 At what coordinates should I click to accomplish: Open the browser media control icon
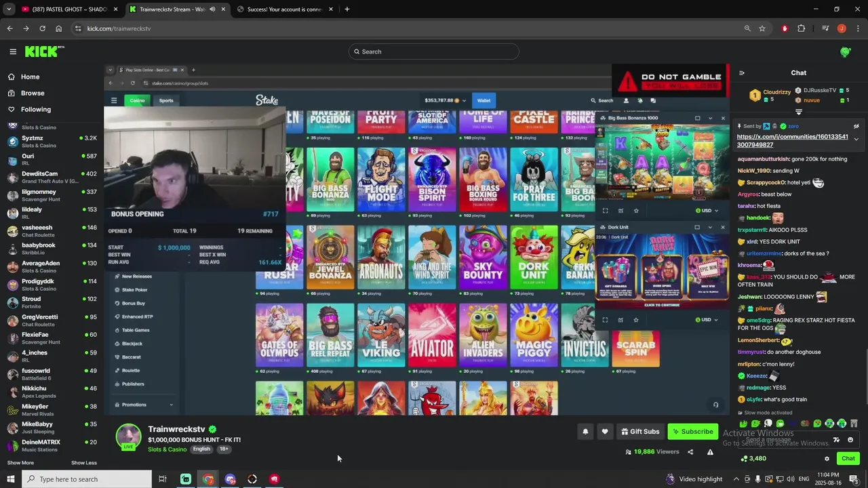point(825,28)
